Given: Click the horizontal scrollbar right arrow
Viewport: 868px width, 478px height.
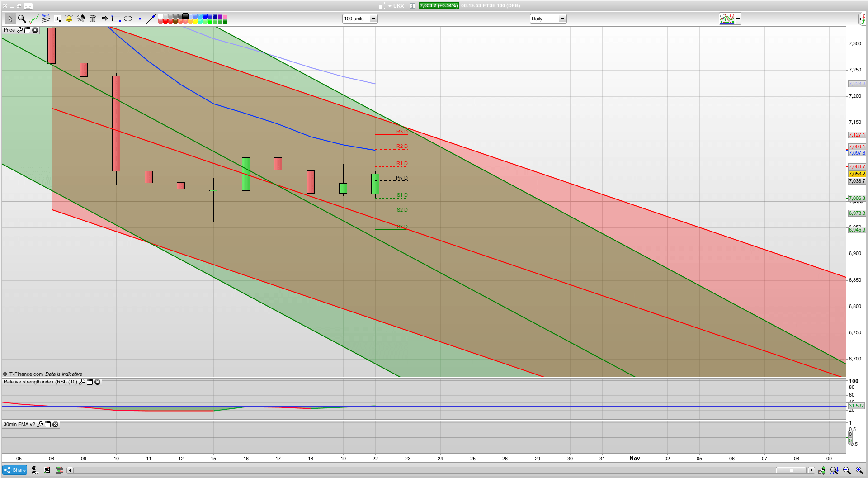Looking at the screenshot, I should click(x=811, y=470).
